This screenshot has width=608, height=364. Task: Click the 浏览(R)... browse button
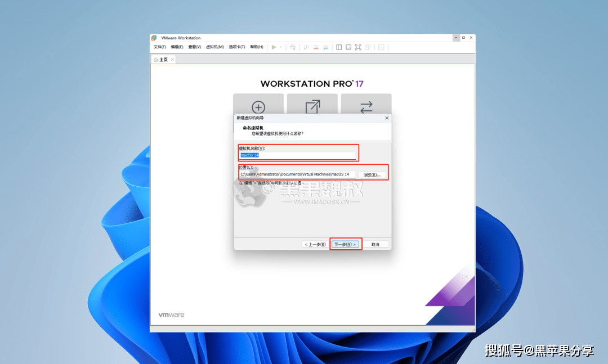tap(372, 175)
